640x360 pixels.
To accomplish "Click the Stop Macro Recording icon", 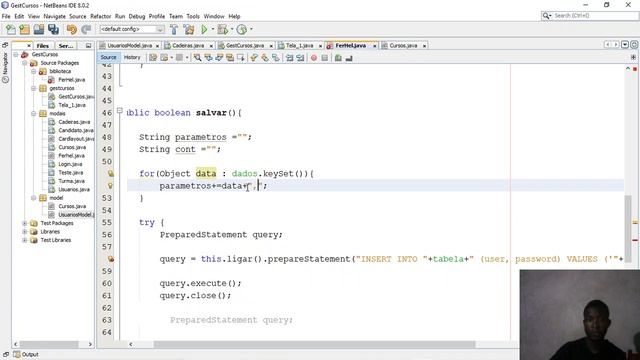I will [324, 58].
